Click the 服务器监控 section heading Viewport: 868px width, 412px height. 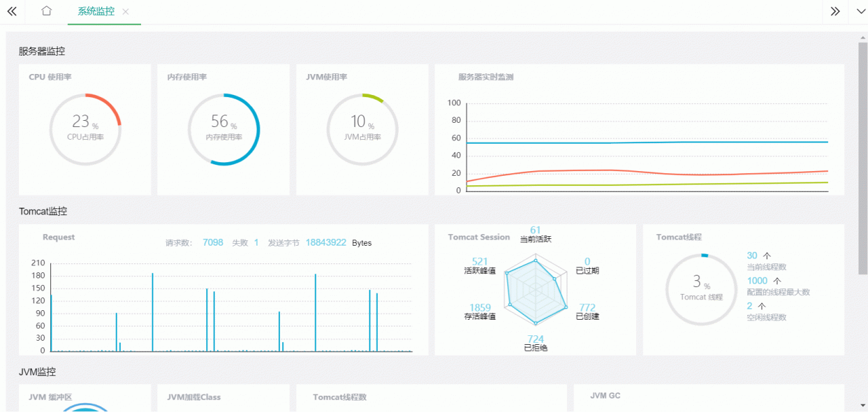pos(42,51)
